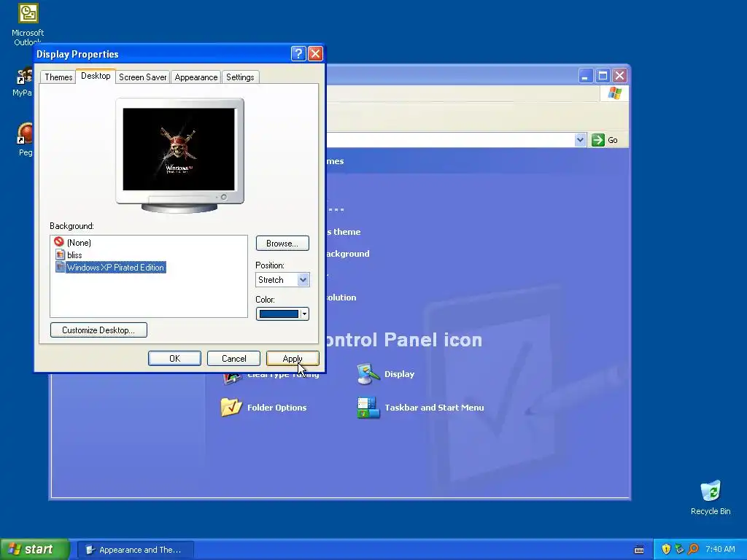Click the wallpaper preview monitor
This screenshot has height=560, width=747.
(179, 155)
